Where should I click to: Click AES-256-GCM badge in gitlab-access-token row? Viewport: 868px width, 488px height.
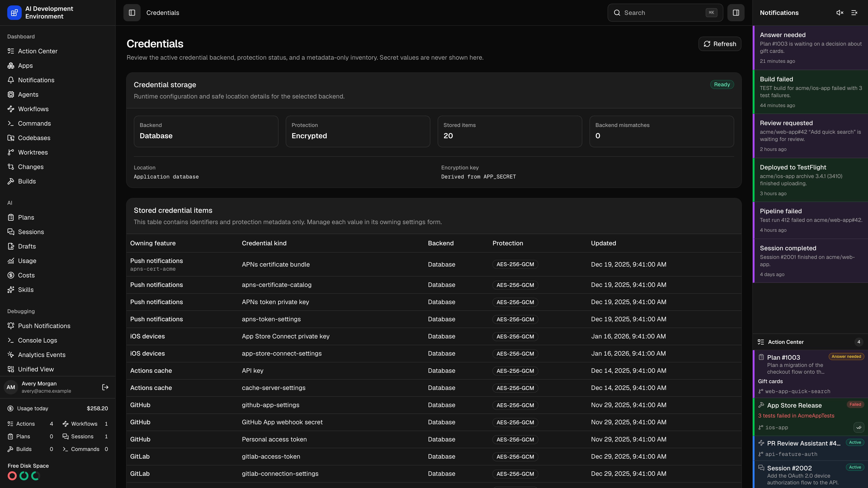pyautogui.click(x=515, y=457)
